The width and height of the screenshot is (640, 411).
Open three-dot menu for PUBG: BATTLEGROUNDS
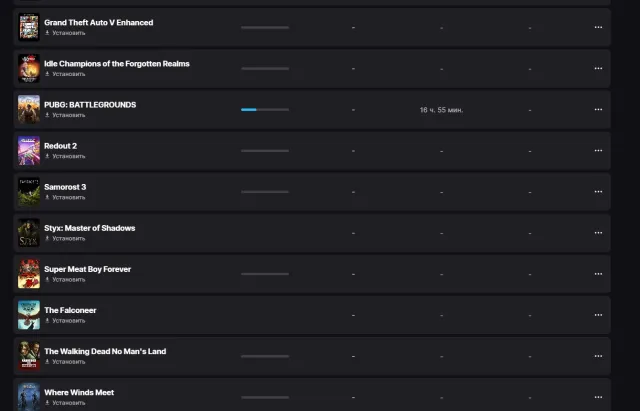point(598,110)
